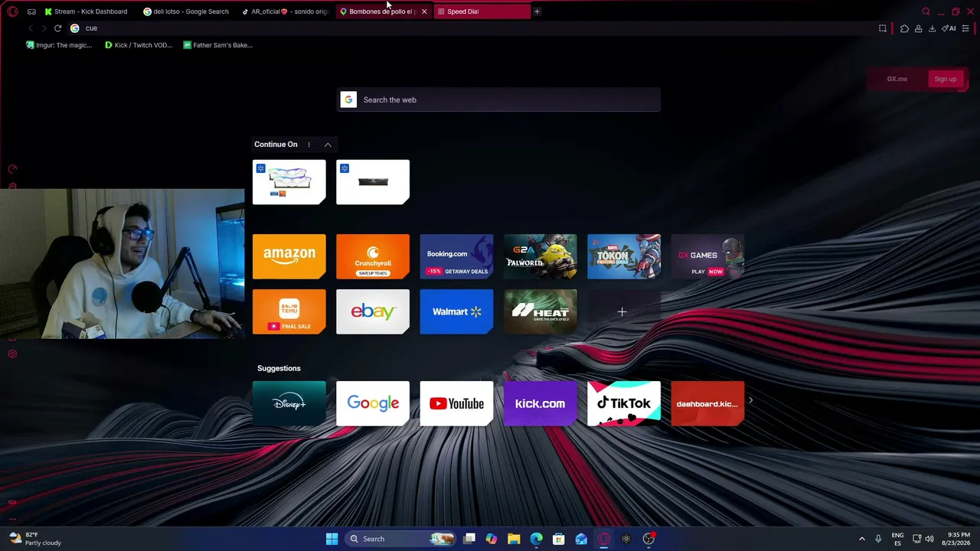Screen dimensions: 980x551
Task: Switch to the Stream - Kick Dashboard tab
Action: [86, 11]
